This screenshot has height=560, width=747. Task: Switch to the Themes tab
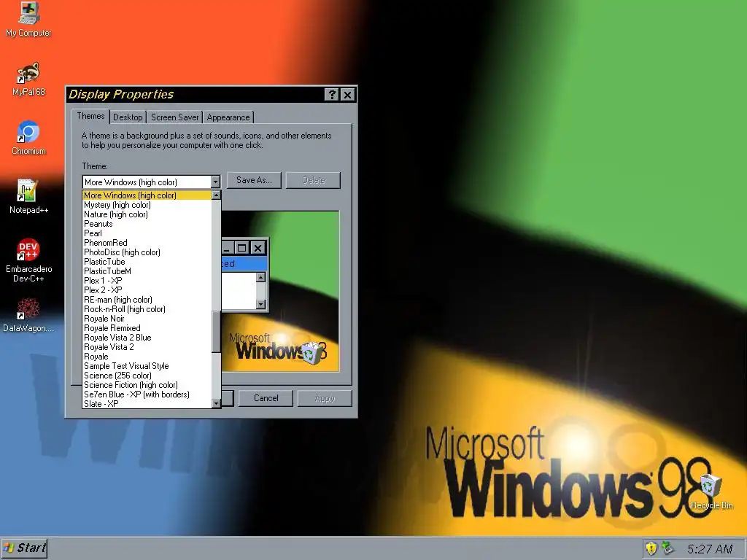pos(90,116)
